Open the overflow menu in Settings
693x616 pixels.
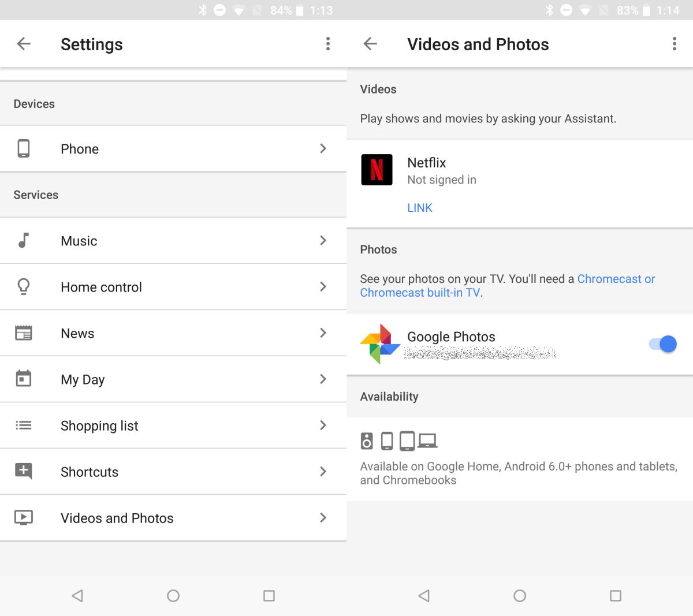point(327,44)
